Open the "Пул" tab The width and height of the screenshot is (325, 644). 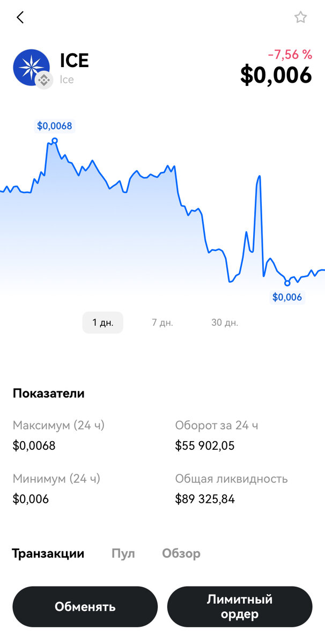pos(123,553)
